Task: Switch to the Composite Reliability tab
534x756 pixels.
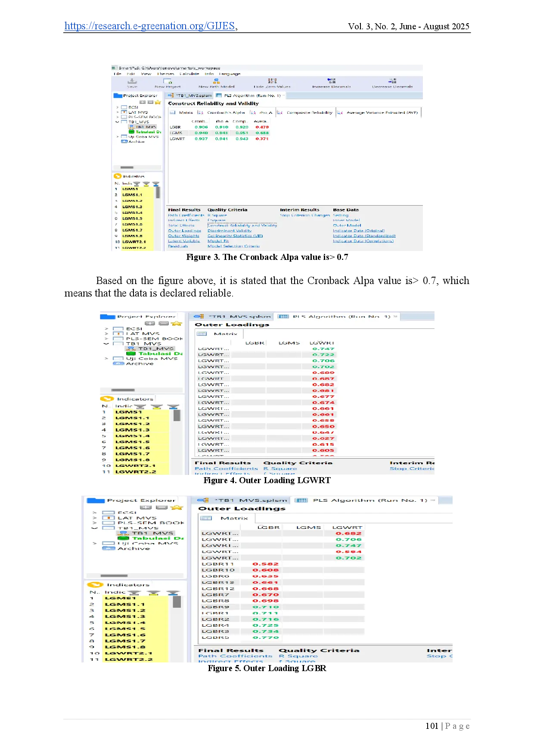Action: (x=309, y=112)
